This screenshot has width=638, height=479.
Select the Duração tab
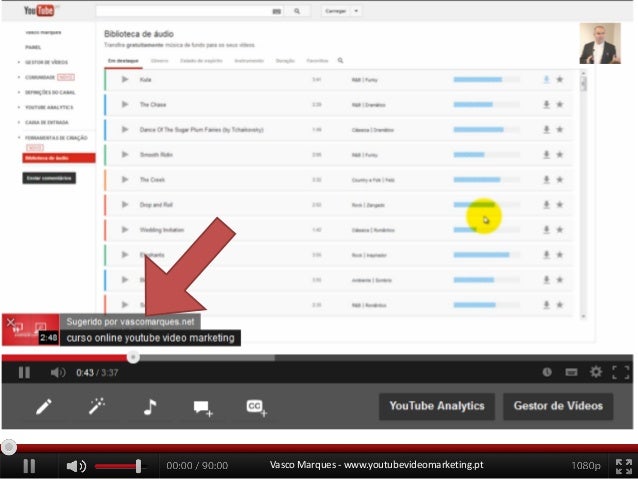(285, 61)
